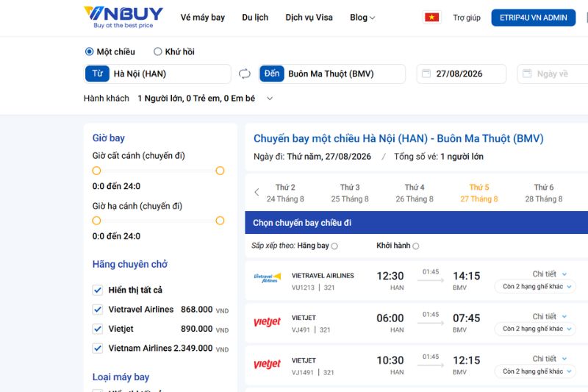Click the 890.000 VND Vietjet price
This screenshot has width=588, height=392.
(x=205, y=329)
